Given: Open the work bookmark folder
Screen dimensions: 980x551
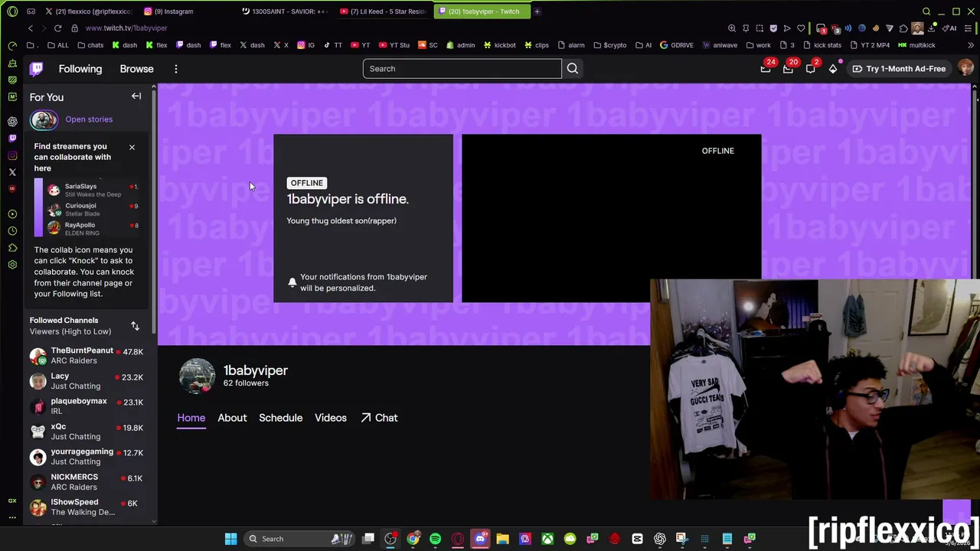Looking at the screenshot, I should 758,45.
